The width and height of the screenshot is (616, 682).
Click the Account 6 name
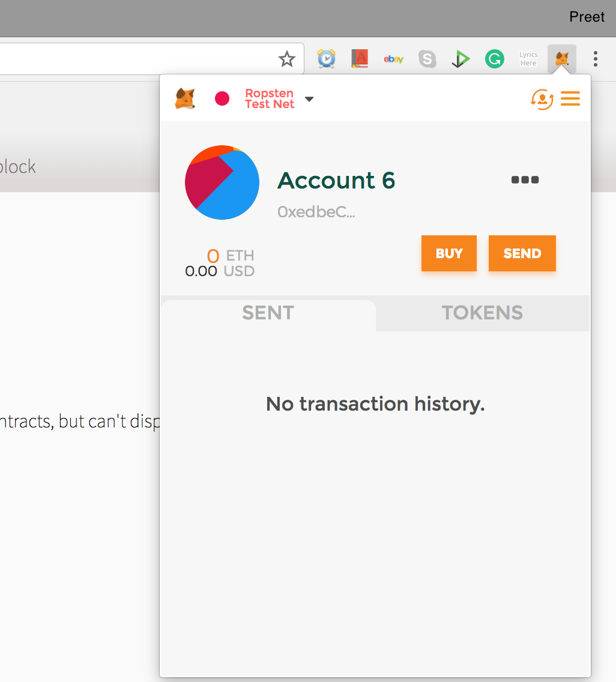tap(336, 180)
